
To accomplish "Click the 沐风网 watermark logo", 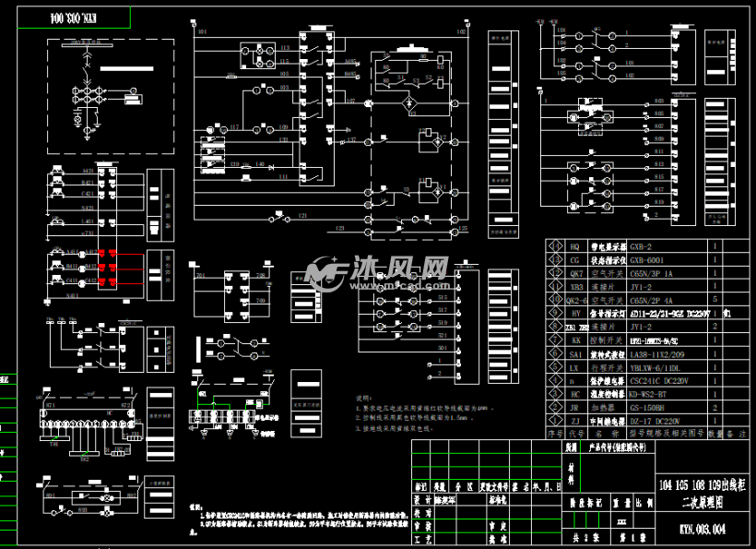I will tap(378, 272).
